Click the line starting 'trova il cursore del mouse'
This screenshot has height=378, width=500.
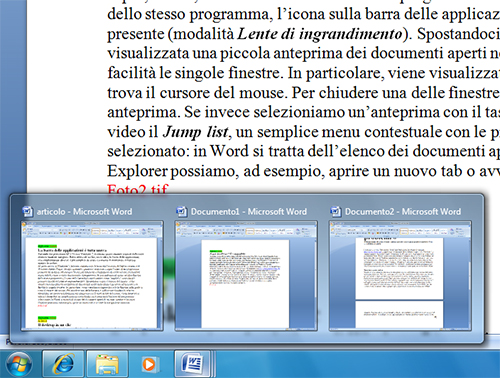click(x=303, y=93)
